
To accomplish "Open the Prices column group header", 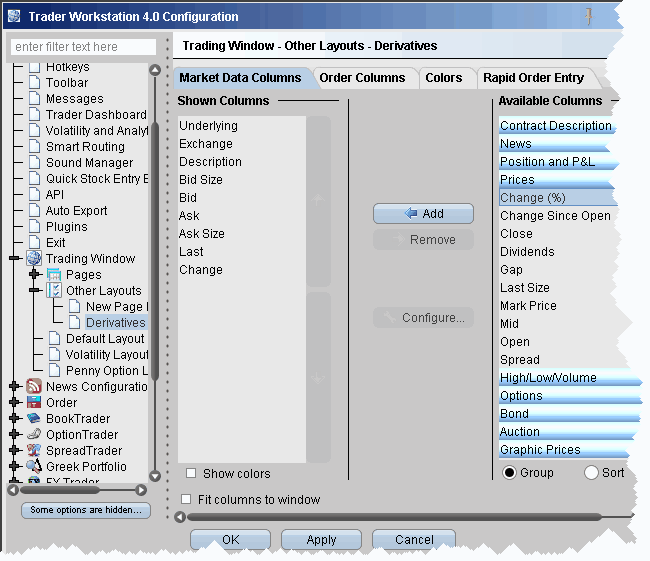I will (x=555, y=180).
